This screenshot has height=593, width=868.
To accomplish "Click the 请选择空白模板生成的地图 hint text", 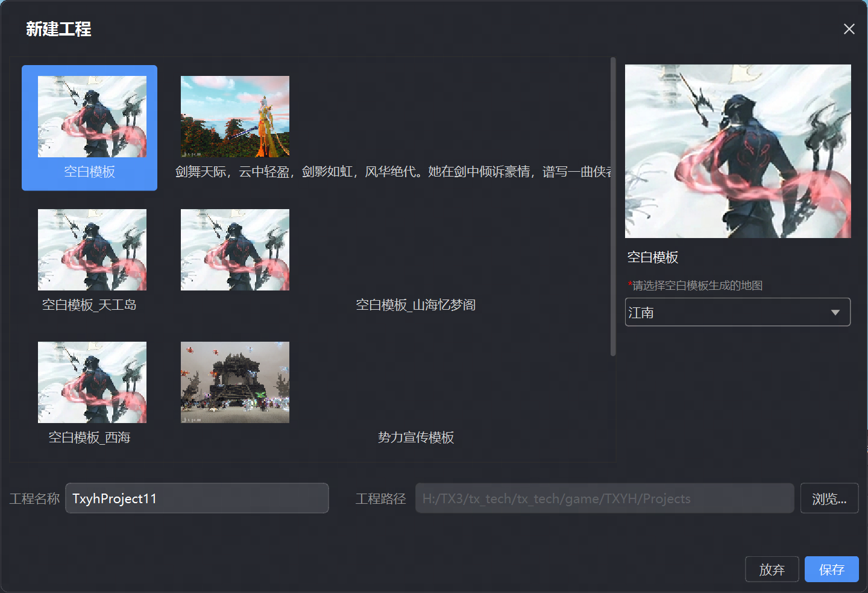I will [695, 286].
